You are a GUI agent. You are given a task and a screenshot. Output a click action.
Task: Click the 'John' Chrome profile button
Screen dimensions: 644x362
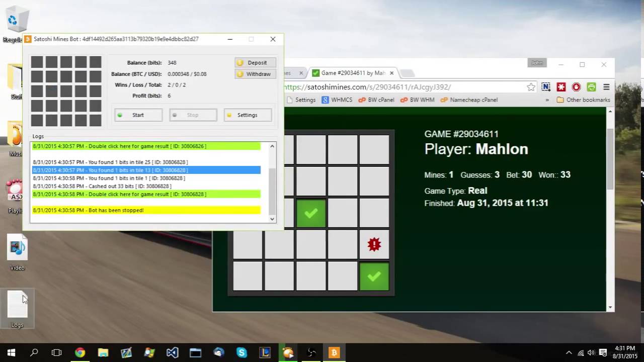click(537, 63)
